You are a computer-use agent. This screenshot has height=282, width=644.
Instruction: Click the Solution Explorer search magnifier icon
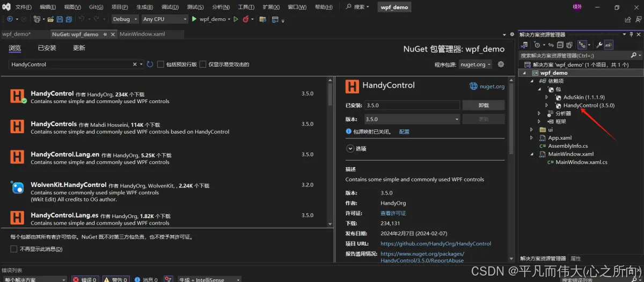pyautogui.click(x=633, y=55)
